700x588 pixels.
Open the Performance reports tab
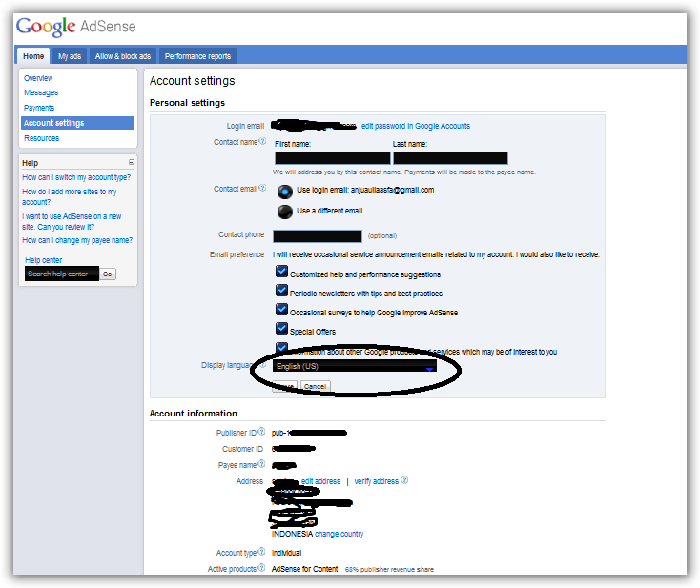[x=197, y=56]
